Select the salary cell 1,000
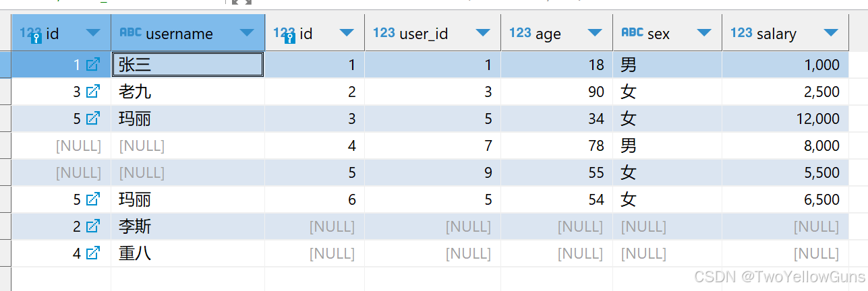 tap(785, 65)
